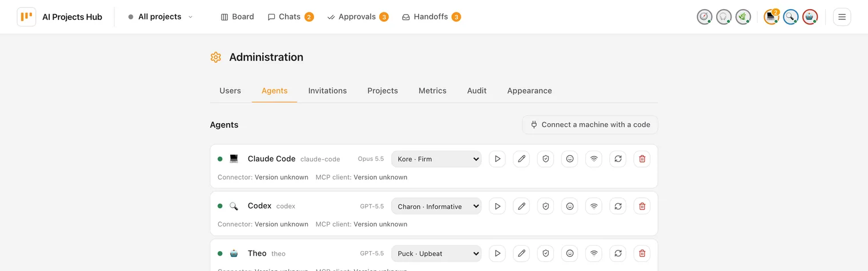Click the refresh icon for Theo
This screenshot has height=271, width=868.
pos(618,253)
